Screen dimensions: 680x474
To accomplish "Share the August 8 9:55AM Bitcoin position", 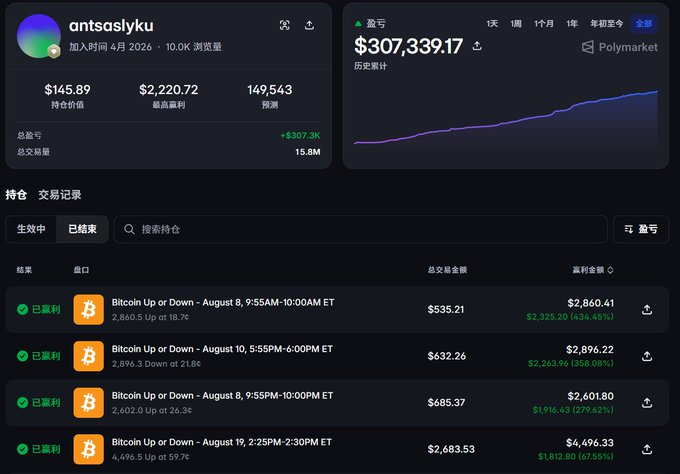I will (647, 310).
